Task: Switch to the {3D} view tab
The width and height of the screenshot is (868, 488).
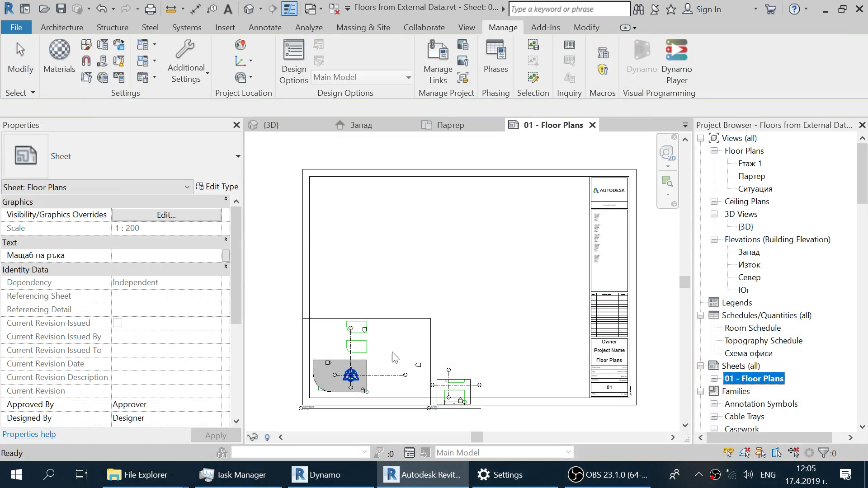Action: pos(270,125)
